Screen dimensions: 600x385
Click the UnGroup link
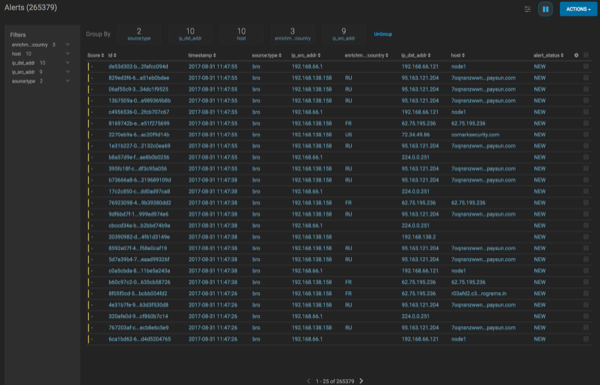click(x=383, y=34)
